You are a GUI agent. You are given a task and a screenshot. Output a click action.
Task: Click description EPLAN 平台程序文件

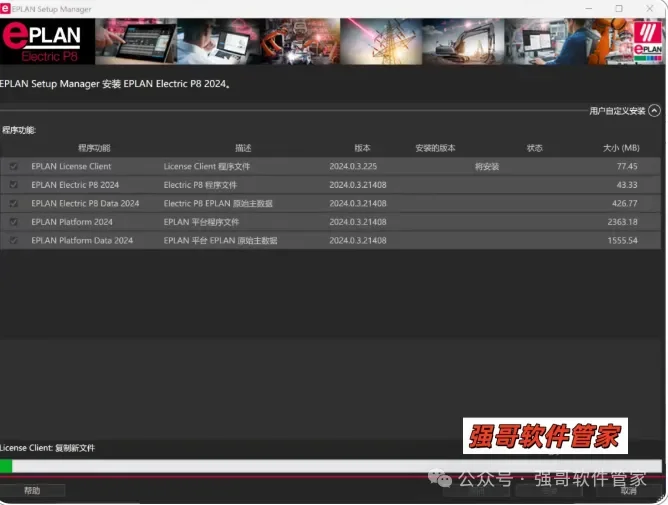pos(201,222)
